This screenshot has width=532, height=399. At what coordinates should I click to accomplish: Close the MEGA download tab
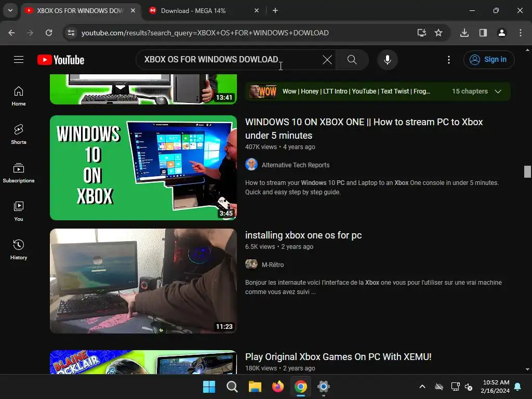point(257,10)
